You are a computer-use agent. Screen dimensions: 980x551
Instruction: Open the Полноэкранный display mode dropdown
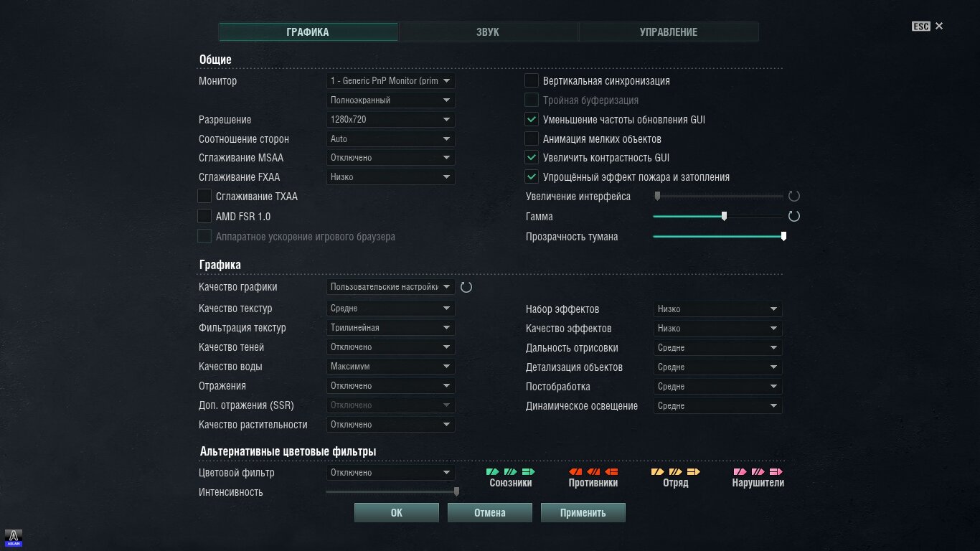[391, 100]
